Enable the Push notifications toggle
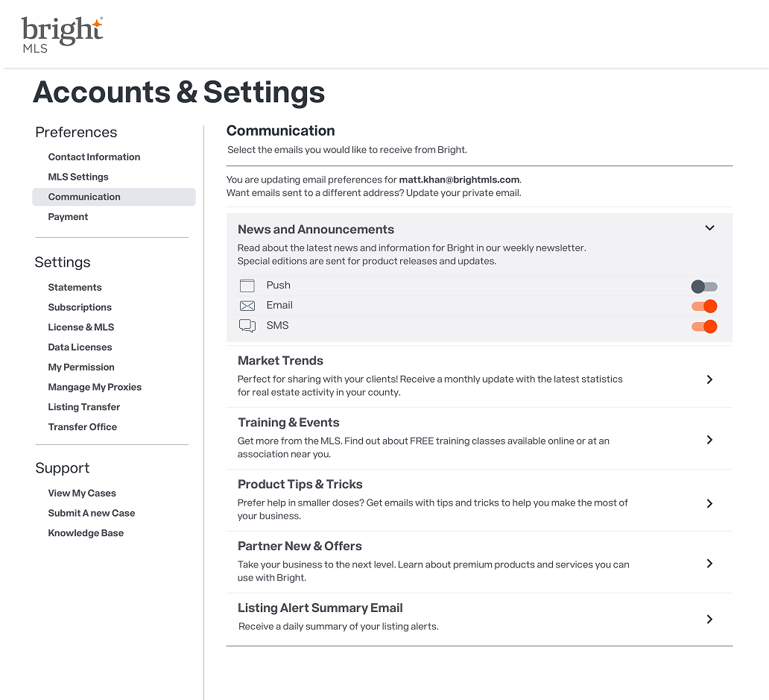Image resolution: width=769 pixels, height=700 pixels. [x=703, y=286]
